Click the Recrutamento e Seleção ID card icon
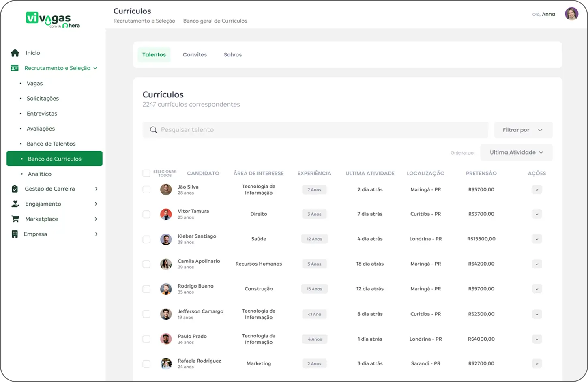588x382 pixels. [15, 68]
